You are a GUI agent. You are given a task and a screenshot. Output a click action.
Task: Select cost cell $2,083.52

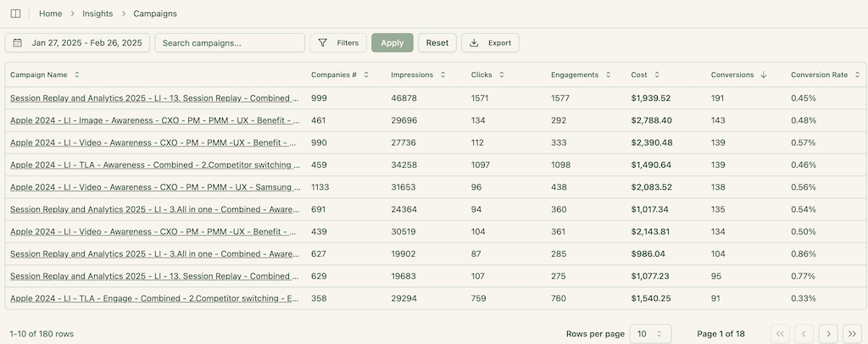652,187
